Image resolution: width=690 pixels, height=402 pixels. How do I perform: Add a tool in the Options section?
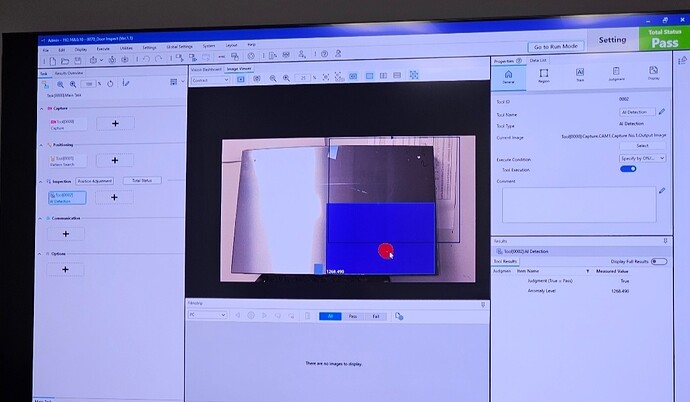pyautogui.click(x=66, y=269)
